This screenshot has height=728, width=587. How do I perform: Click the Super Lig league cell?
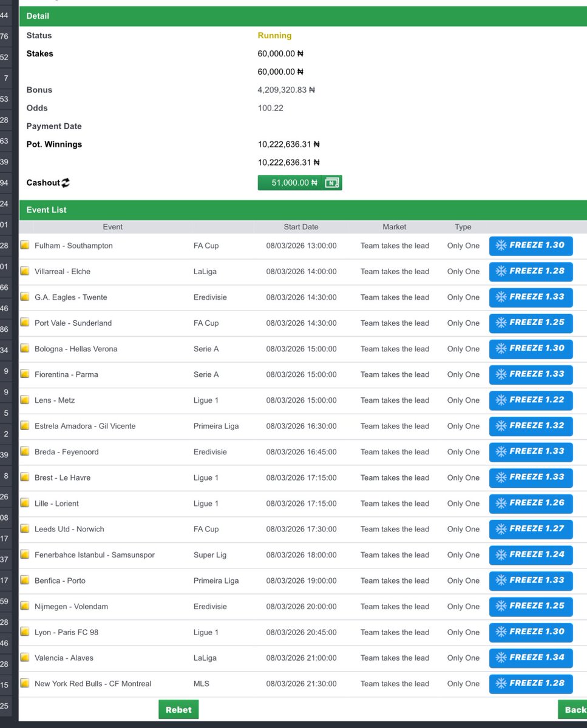(211, 555)
